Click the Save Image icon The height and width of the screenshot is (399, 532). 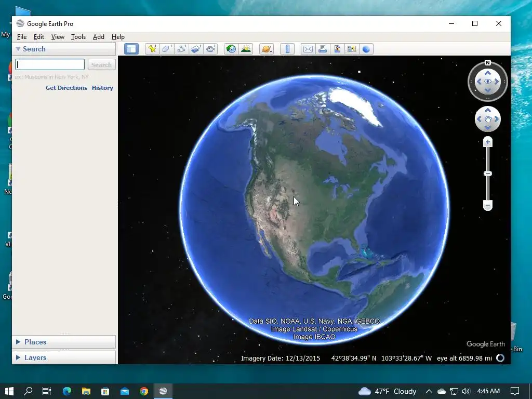tap(337, 49)
